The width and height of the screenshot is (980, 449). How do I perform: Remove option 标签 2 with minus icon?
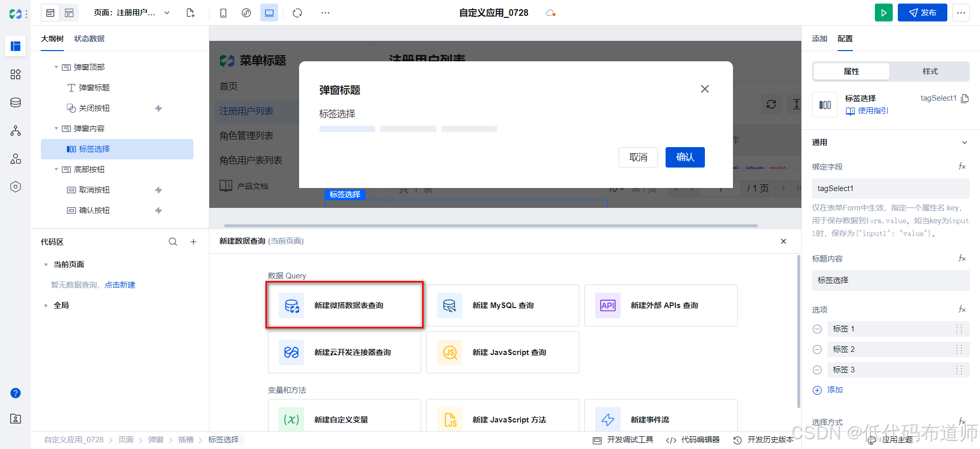[x=817, y=349]
